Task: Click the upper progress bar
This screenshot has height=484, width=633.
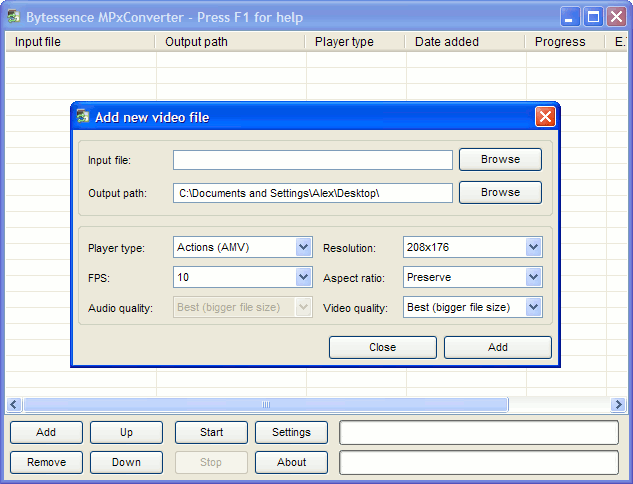Action: 479,432
